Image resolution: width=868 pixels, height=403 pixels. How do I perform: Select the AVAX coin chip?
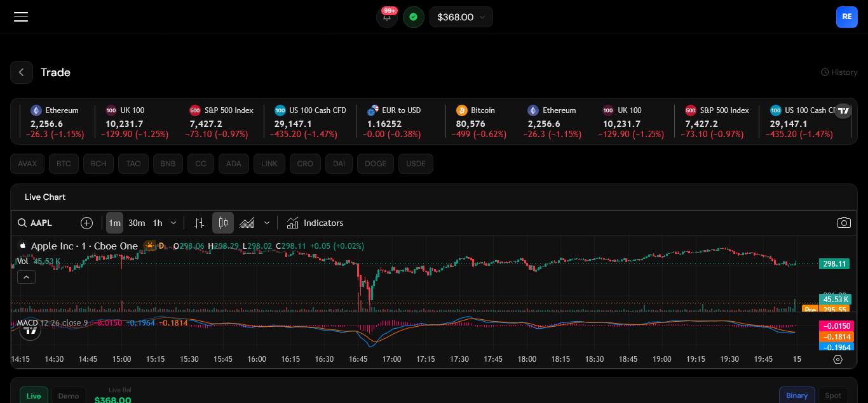point(27,164)
